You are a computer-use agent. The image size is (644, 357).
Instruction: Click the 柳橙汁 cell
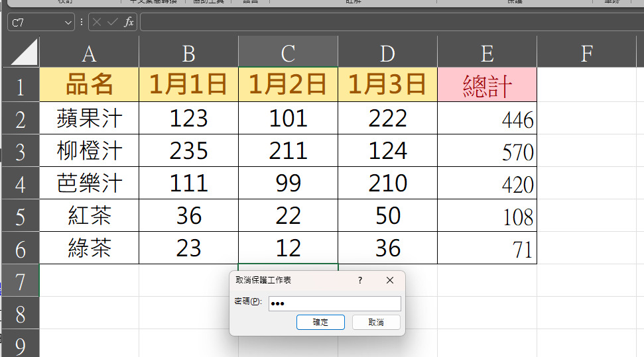pyautogui.click(x=89, y=150)
